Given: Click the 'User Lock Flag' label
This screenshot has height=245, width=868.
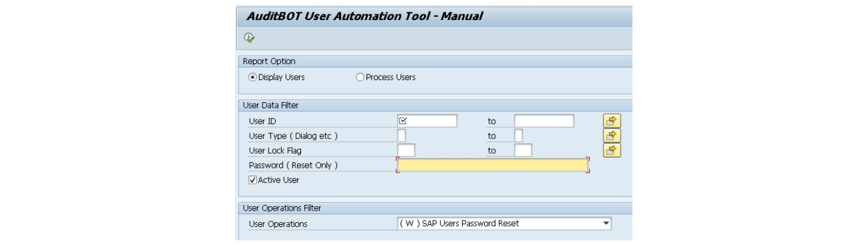Looking at the screenshot, I should click(275, 151).
